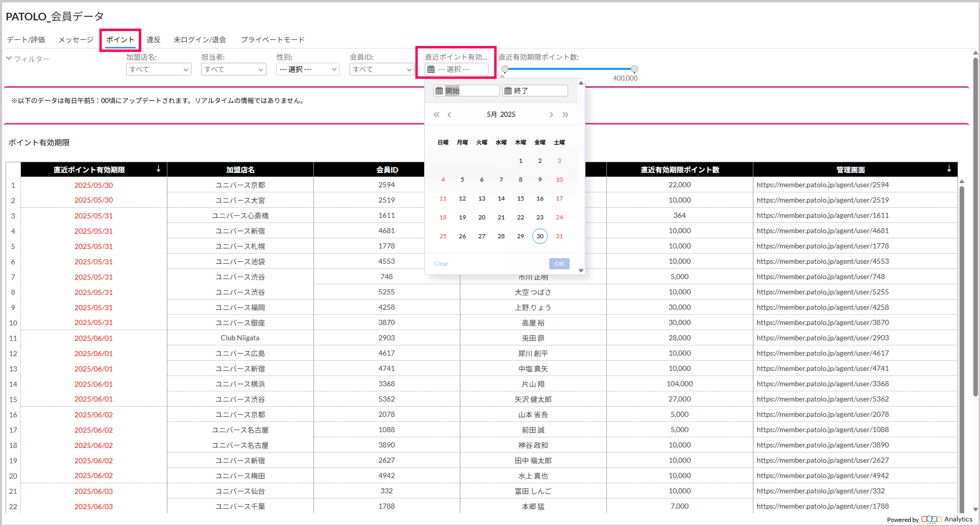Collapse the フィルター section
The height and width of the screenshot is (526, 980).
[x=9, y=58]
